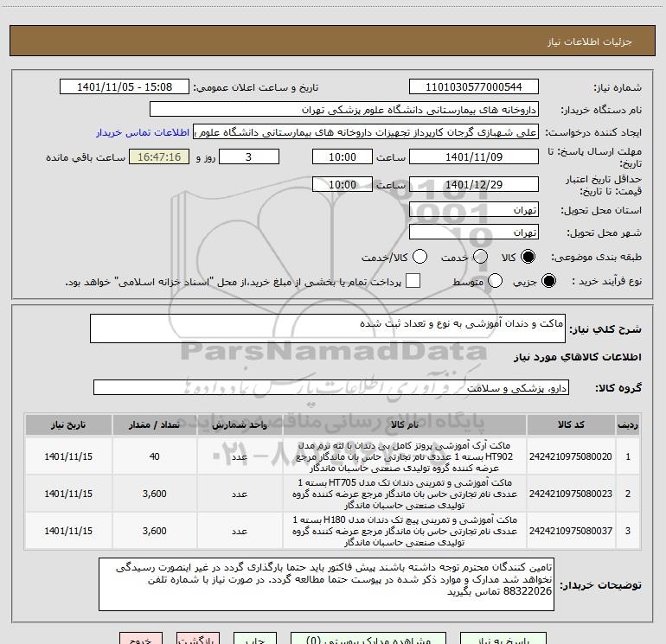Click the خروج exit button

141,639
